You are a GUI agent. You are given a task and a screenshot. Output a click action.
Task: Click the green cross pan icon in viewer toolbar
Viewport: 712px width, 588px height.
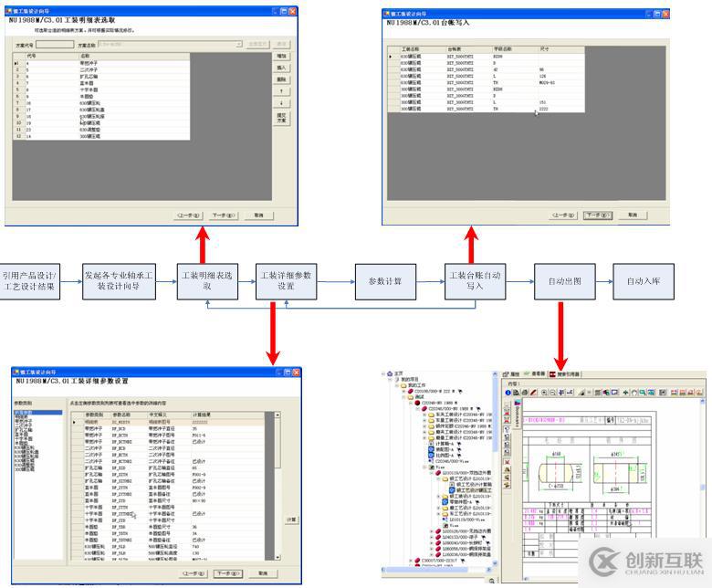coord(625,393)
